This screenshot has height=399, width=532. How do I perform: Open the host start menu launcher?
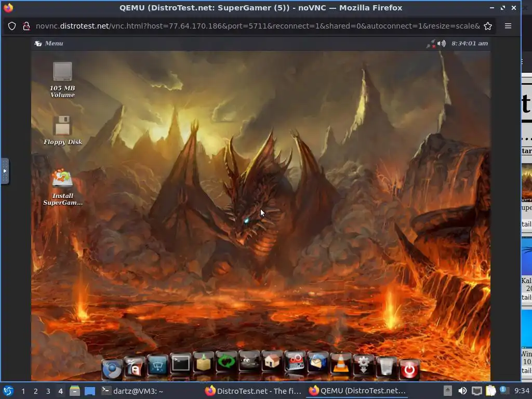pos(8,391)
